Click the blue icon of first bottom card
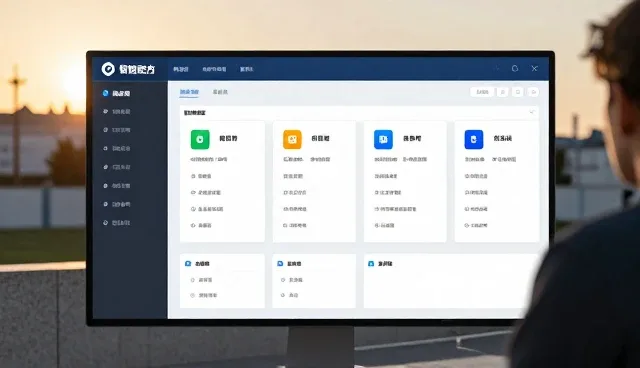Image resolution: width=640 pixels, height=368 pixels. pos(188,264)
